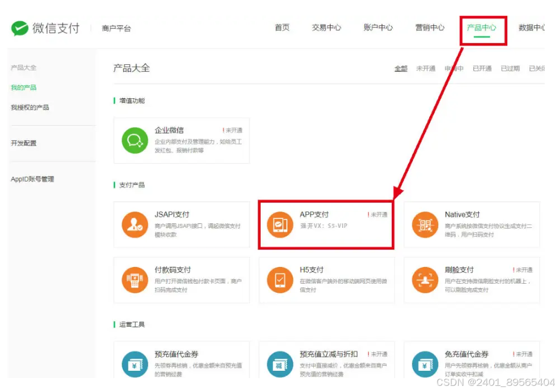Click the 预充值代金券 coupon icon

[x=135, y=364]
